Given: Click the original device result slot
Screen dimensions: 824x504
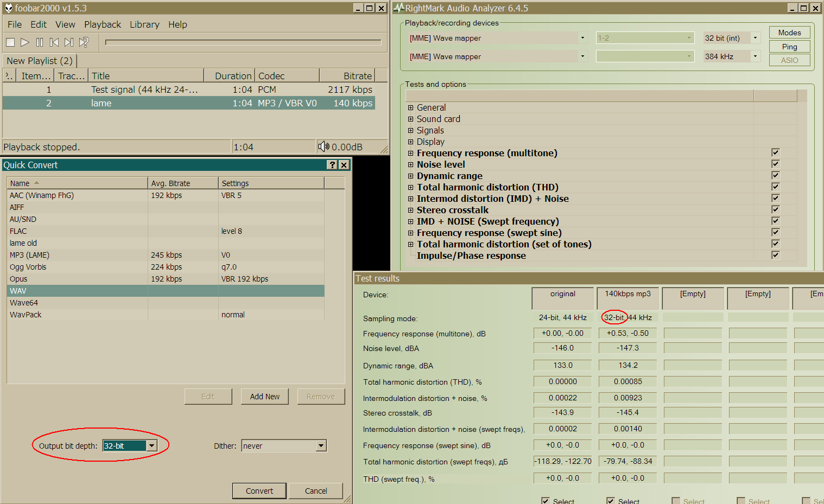Looking at the screenshot, I should [563, 297].
